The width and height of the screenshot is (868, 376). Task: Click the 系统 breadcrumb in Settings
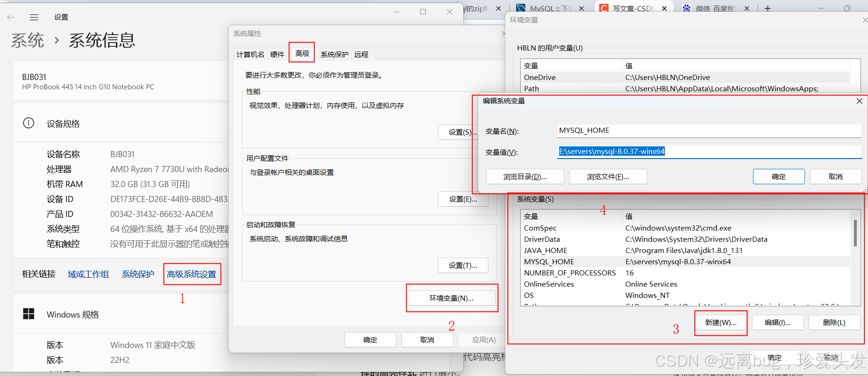28,41
